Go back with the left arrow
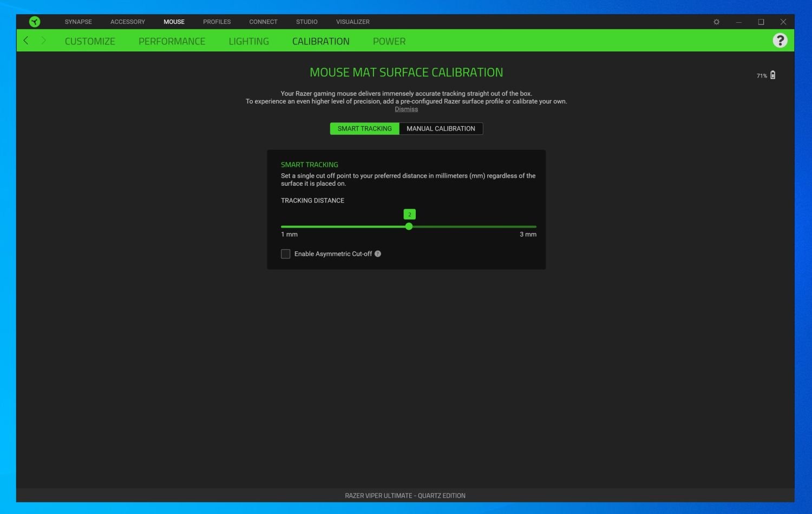This screenshot has height=514, width=812. coord(26,41)
